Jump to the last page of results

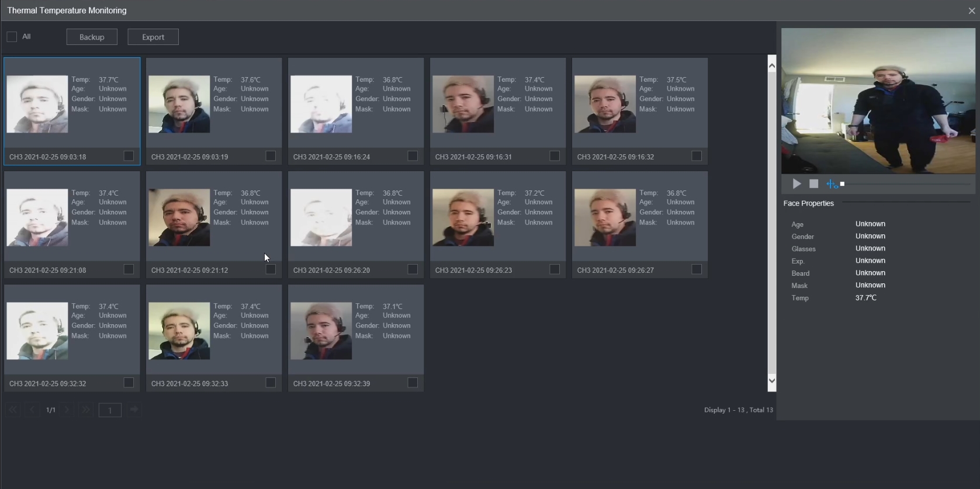tap(86, 410)
